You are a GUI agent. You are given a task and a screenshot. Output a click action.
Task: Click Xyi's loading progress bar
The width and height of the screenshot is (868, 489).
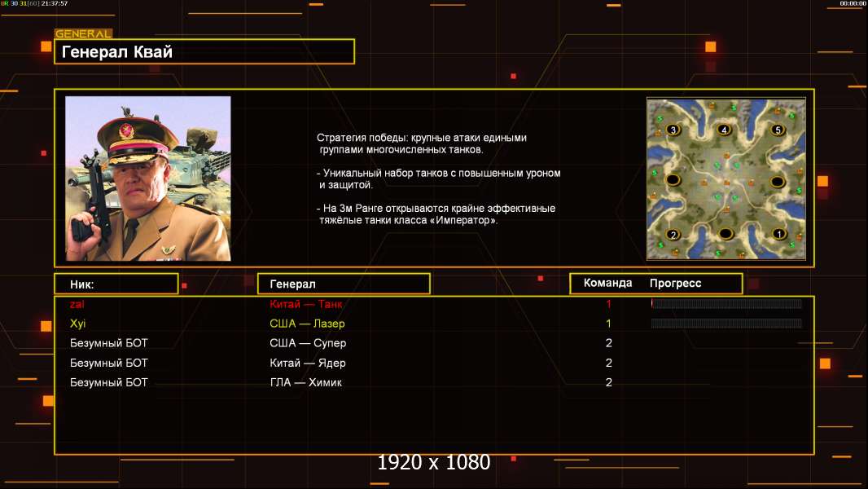click(726, 324)
